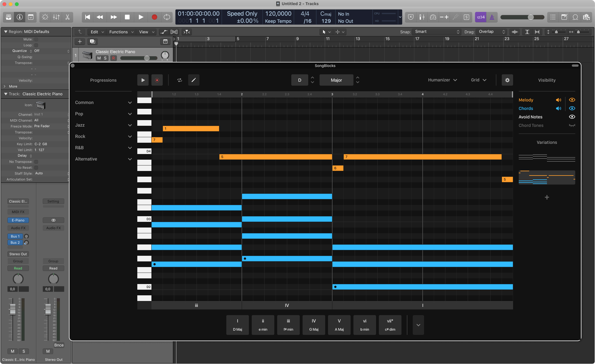The width and height of the screenshot is (595, 364).
Task: Enable the metronome click icon
Action: coord(492,17)
